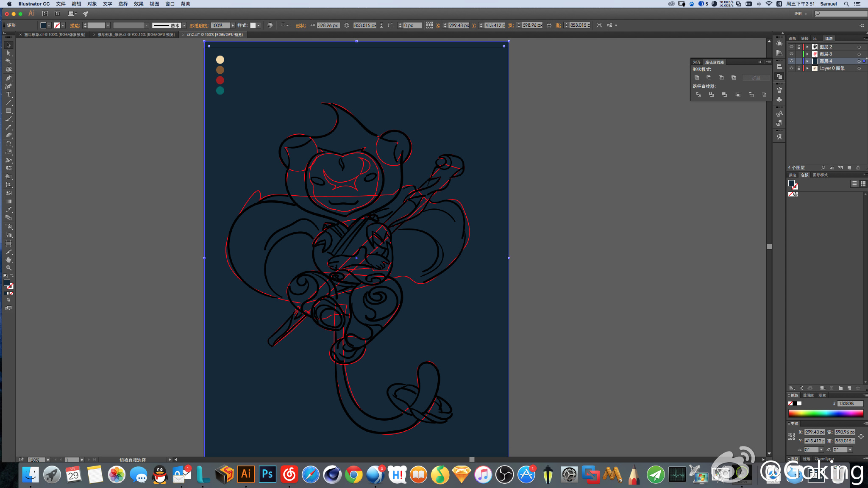Select the Eyedropper tool
The image size is (868, 488).
tap(8, 210)
